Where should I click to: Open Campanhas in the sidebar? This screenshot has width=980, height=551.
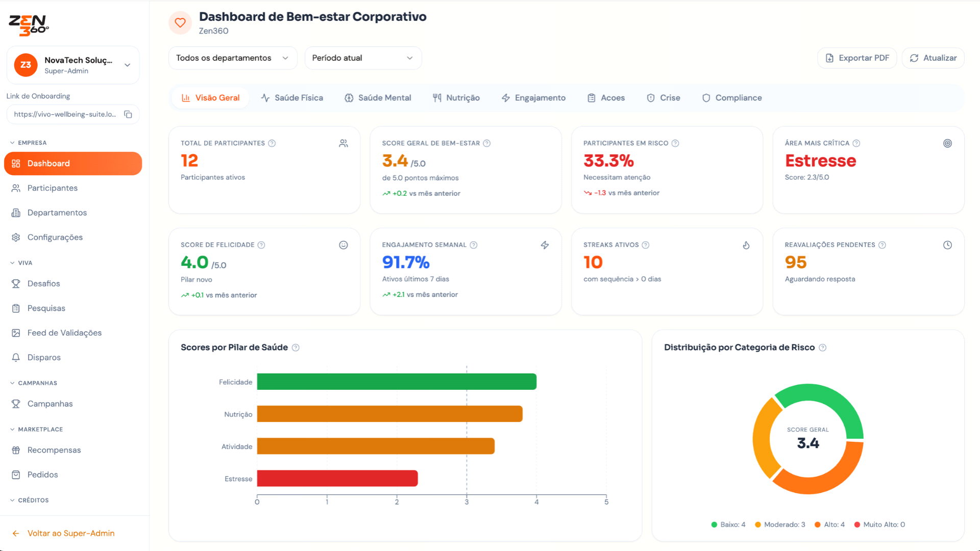coord(73,404)
